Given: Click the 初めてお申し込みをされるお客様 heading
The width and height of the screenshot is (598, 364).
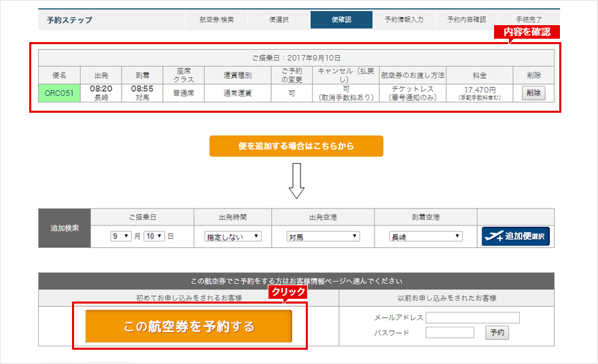Looking at the screenshot, I should pos(189,298).
